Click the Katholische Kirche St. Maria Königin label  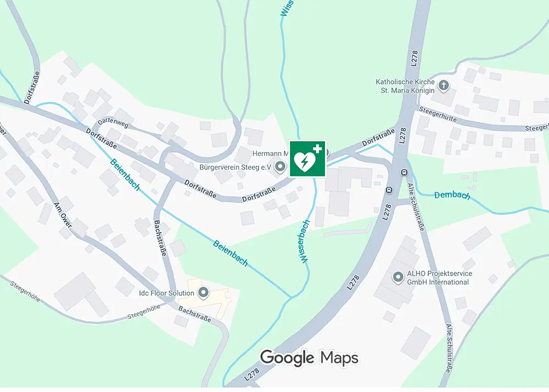[405, 86]
